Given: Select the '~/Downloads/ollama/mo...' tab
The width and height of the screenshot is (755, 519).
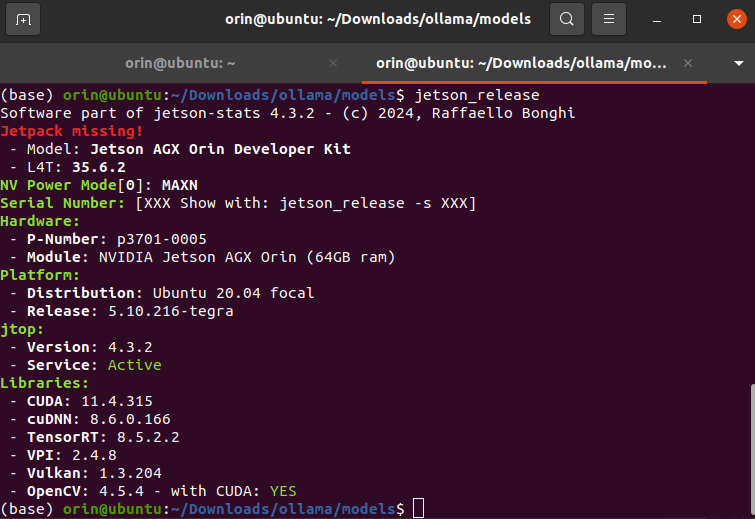Looking at the screenshot, I should coord(521,63).
